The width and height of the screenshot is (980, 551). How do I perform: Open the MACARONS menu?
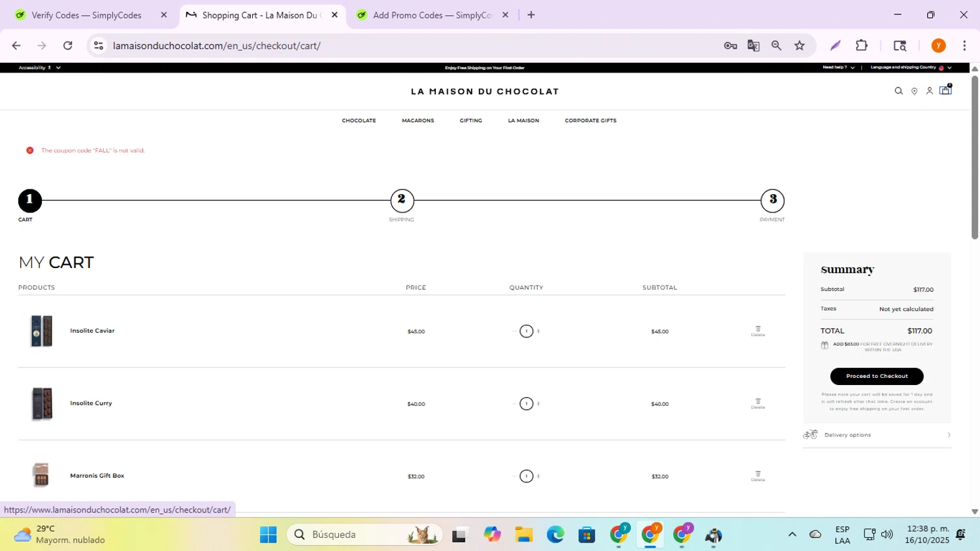coord(417,121)
